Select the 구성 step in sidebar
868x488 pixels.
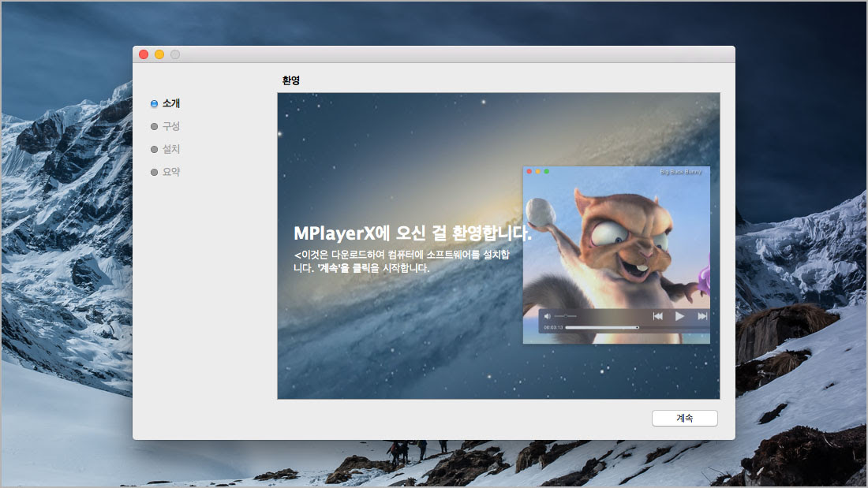click(x=165, y=126)
